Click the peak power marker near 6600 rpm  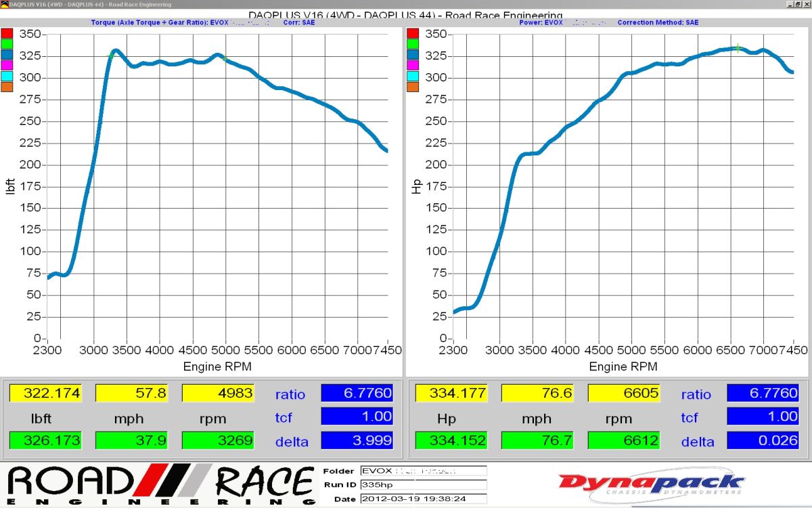pyautogui.click(x=738, y=47)
